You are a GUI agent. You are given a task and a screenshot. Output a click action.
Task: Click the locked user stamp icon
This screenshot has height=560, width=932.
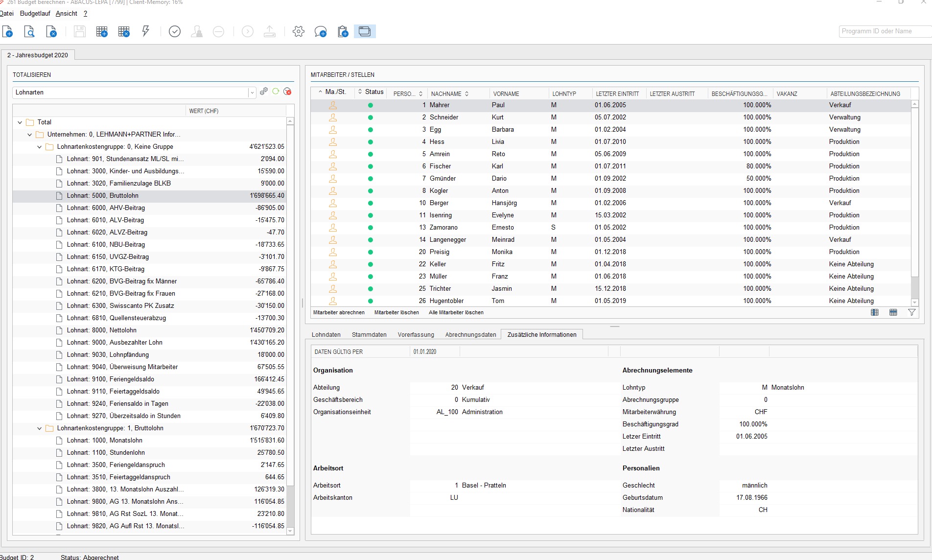coord(197,32)
